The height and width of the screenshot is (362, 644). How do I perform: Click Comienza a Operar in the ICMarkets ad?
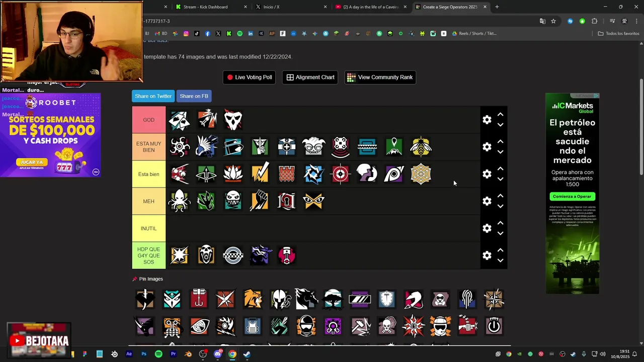(572, 197)
